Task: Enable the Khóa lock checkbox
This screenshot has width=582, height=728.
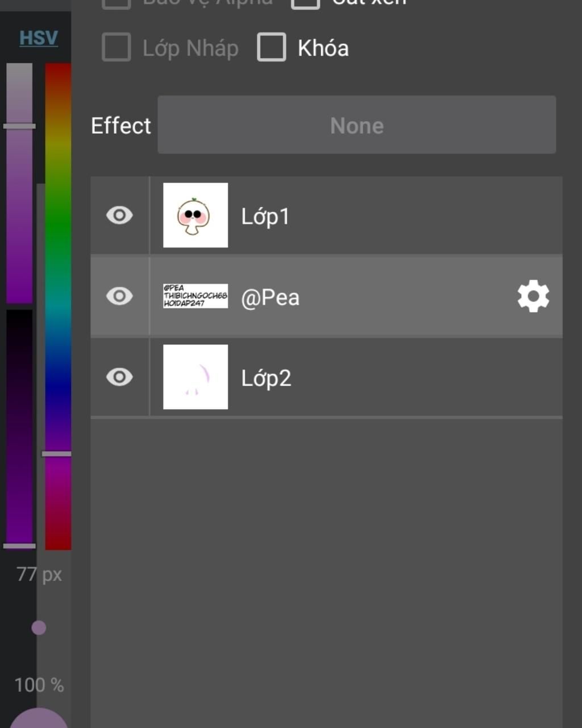Action: [272, 47]
